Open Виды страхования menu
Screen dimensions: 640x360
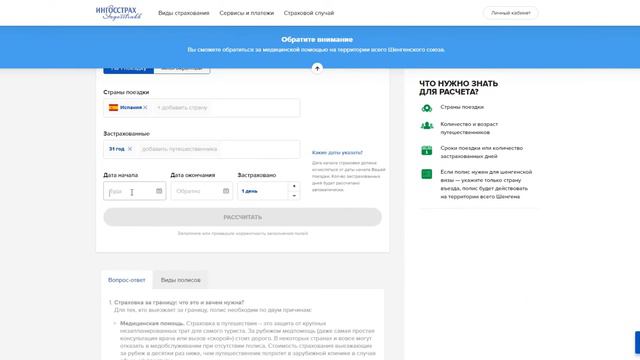coord(184,13)
